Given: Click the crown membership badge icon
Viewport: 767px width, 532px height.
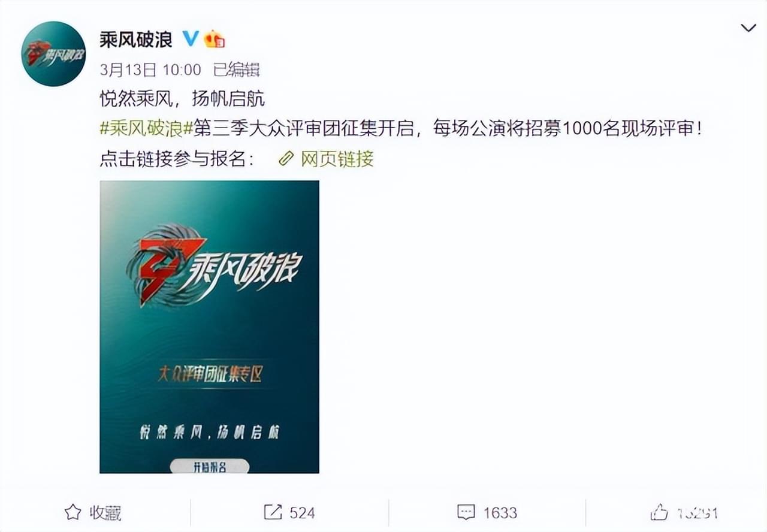Looking at the screenshot, I should point(214,40).
